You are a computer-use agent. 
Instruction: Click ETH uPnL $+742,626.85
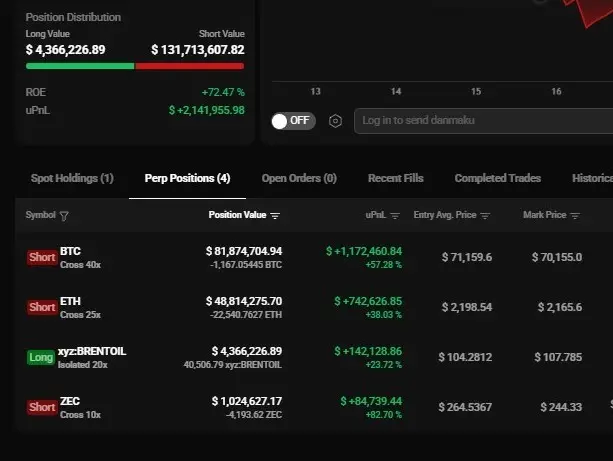point(368,301)
